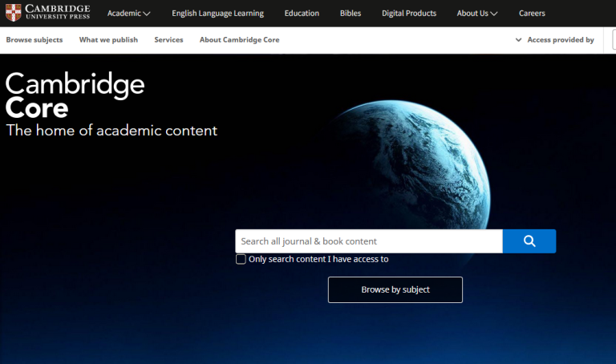Focus the 'Search all journal & book content' field
Screen dimensions: 616x364
(x=369, y=241)
